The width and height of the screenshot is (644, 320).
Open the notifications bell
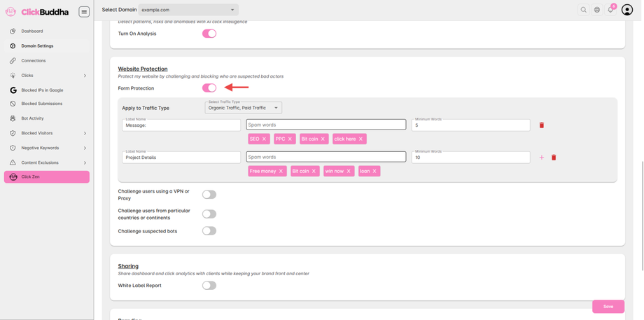tap(610, 10)
